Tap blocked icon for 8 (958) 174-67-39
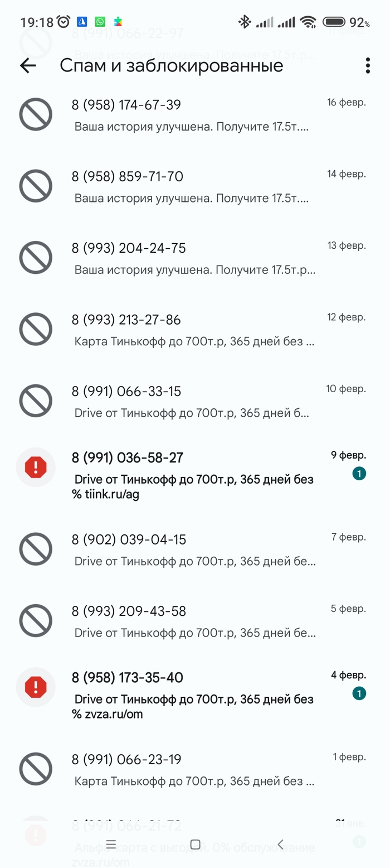Image resolution: width=390 pixels, height=868 pixels. 36,114
